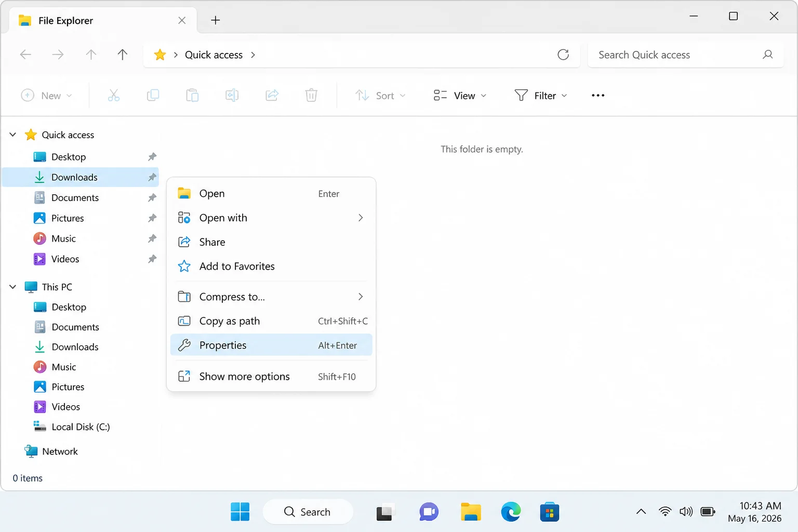Open Task View from the taskbar
This screenshot has width=798, height=532.
pyautogui.click(x=384, y=512)
